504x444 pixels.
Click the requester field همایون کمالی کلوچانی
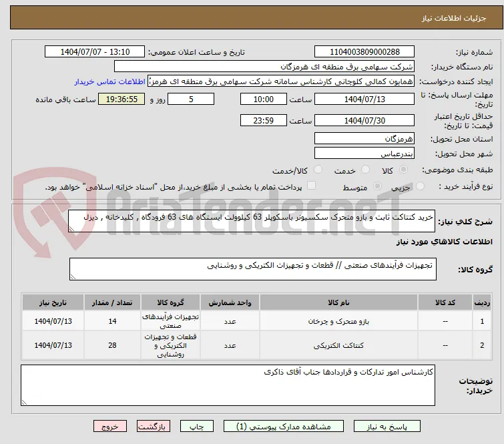pyautogui.click(x=281, y=81)
